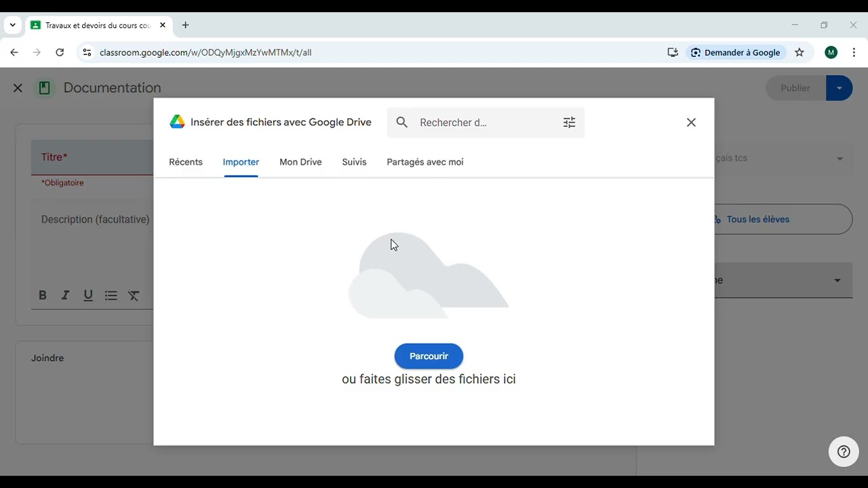
Task: Close the Google Drive insert dialog
Action: (691, 122)
